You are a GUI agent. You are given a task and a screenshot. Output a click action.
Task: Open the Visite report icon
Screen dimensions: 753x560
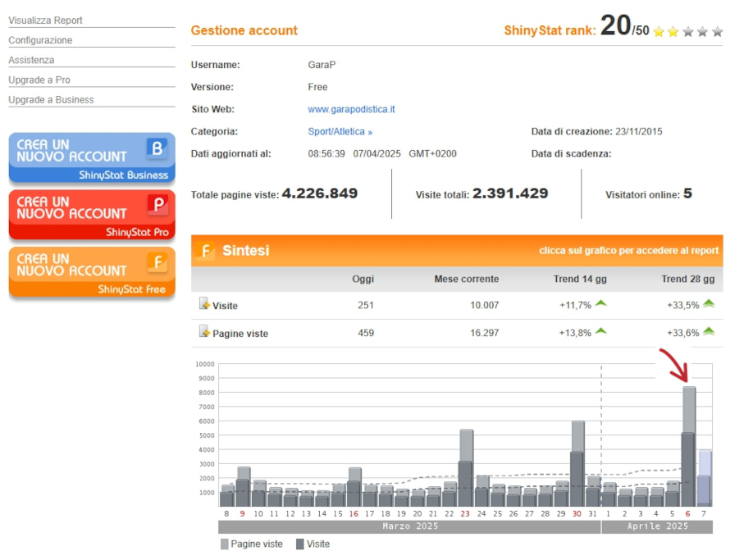204,303
